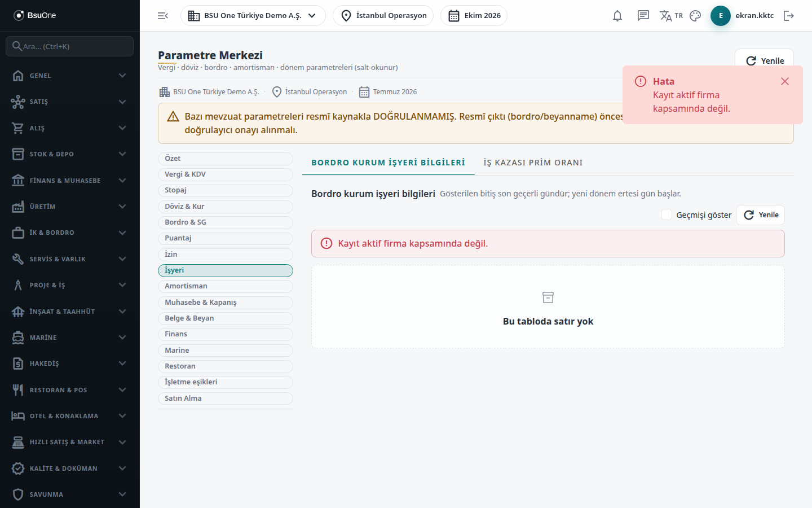Click the FİNANS & MUHASEBE bank icon
The width and height of the screenshot is (812, 508).
[x=18, y=181]
